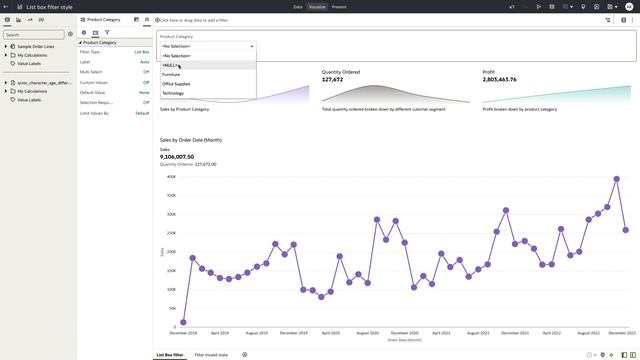This screenshot has height=360, width=640.
Task: Switch to the Properties panel icon
Action: coord(147,20)
